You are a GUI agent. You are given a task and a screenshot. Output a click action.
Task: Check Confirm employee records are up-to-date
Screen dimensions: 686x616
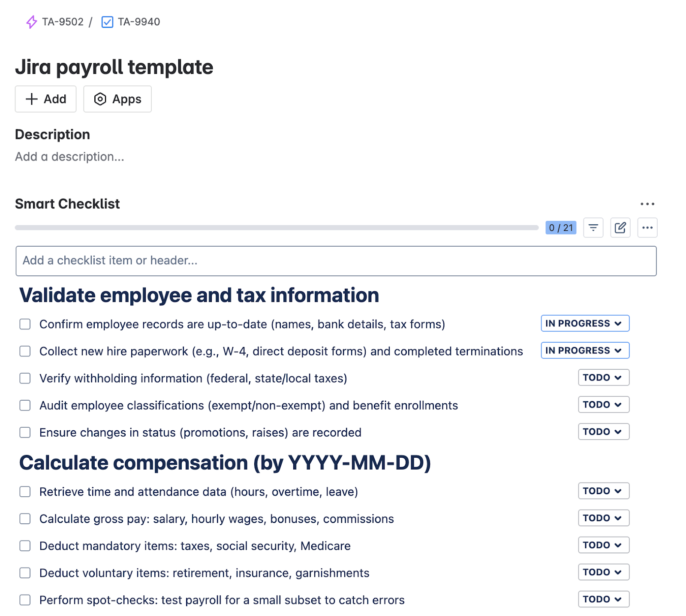[x=25, y=324]
